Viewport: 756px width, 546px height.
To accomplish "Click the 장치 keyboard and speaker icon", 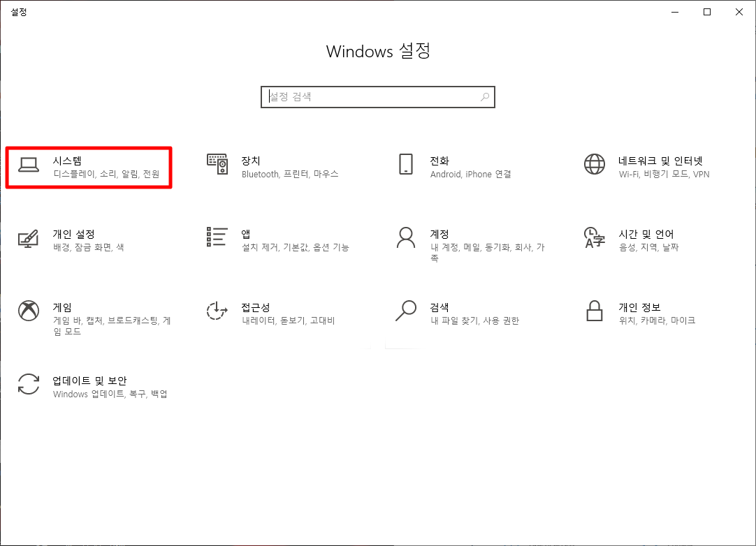I will point(217,164).
